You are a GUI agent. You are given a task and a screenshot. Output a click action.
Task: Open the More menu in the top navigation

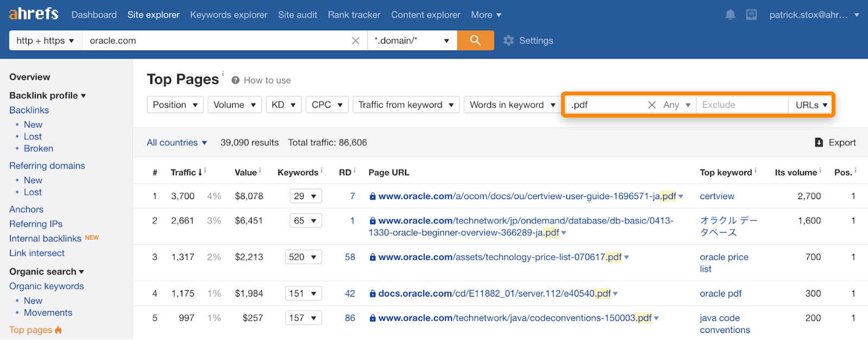pos(486,15)
